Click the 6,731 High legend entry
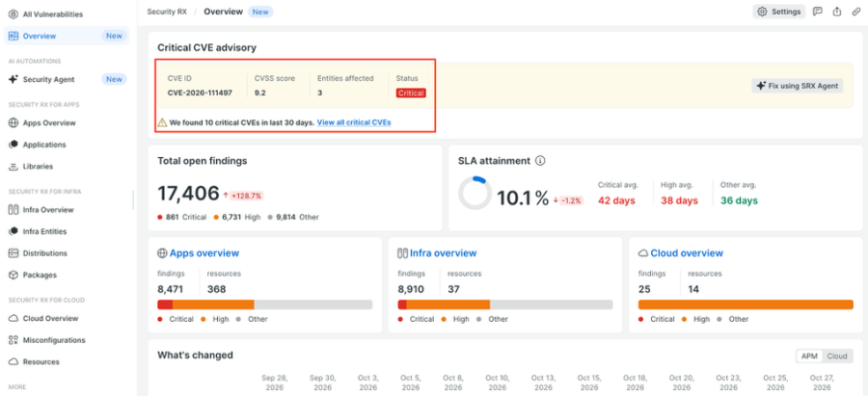This screenshot has width=868, height=396. 237,218
